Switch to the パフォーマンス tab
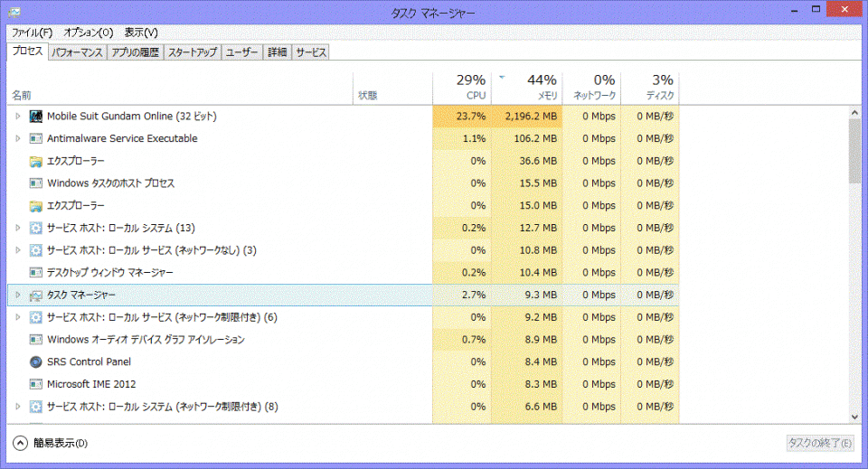Image resolution: width=868 pixels, height=469 pixels. pyautogui.click(x=78, y=52)
